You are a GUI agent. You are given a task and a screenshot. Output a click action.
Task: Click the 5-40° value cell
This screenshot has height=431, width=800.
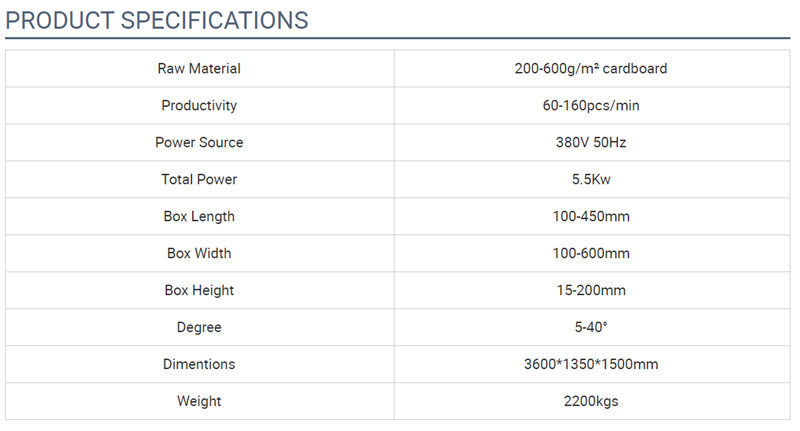click(592, 327)
